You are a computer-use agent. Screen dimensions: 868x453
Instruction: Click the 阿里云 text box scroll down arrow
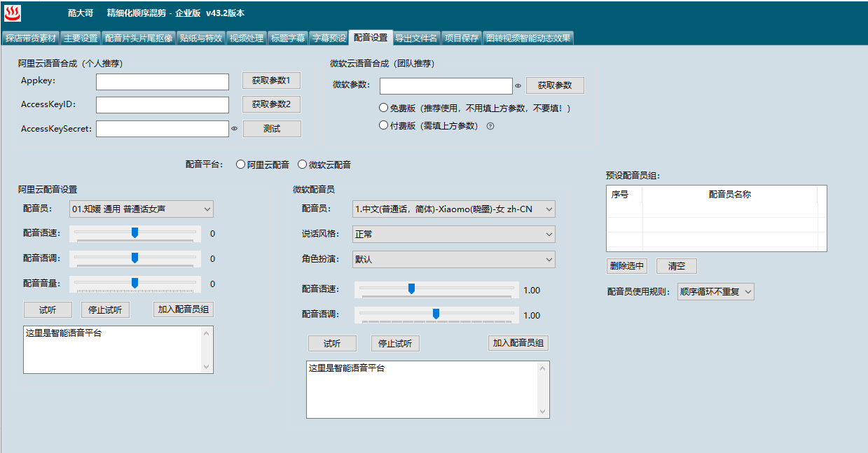coord(207,367)
